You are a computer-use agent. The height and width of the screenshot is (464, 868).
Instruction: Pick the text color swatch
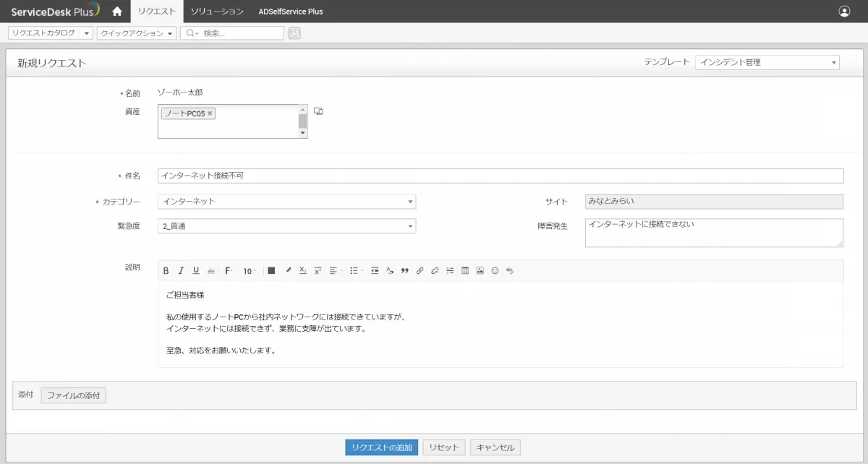point(271,271)
